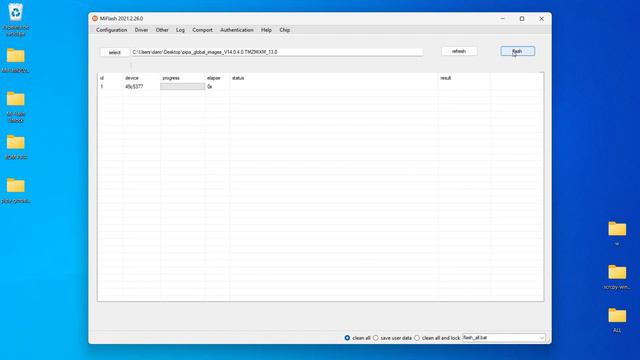This screenshot has height=360, width=640.
Task: Open the Help menu
Action: 266,30
